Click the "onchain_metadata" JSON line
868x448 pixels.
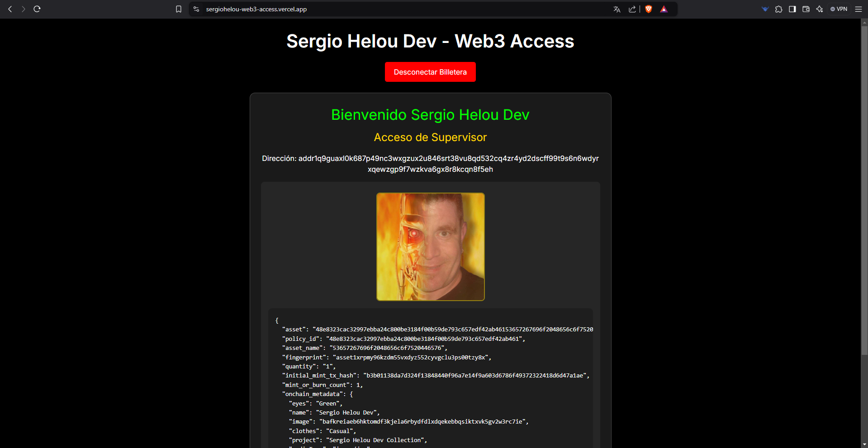(x=318, y=394)
